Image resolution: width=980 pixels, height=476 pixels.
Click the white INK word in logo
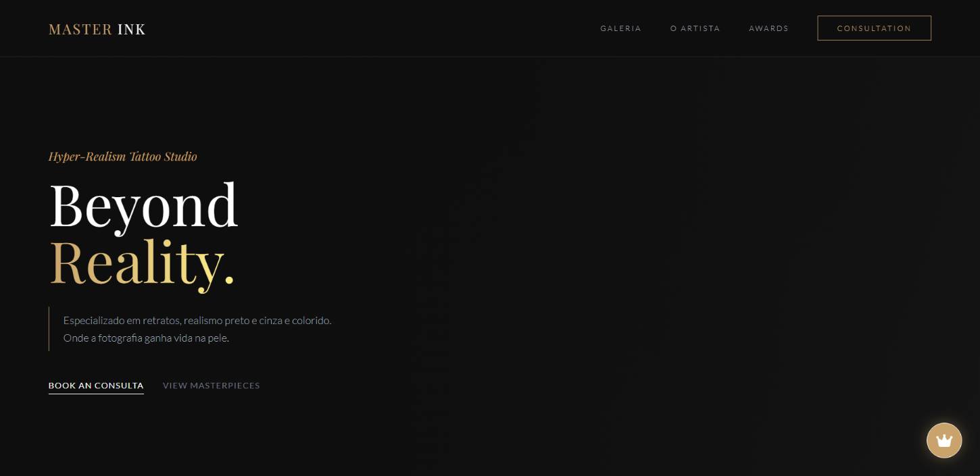(132, 29)
